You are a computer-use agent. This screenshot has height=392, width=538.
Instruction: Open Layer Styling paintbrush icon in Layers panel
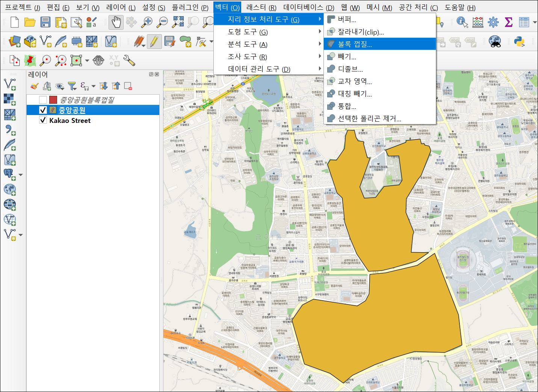pyautogui.click(x=35, y=86)
